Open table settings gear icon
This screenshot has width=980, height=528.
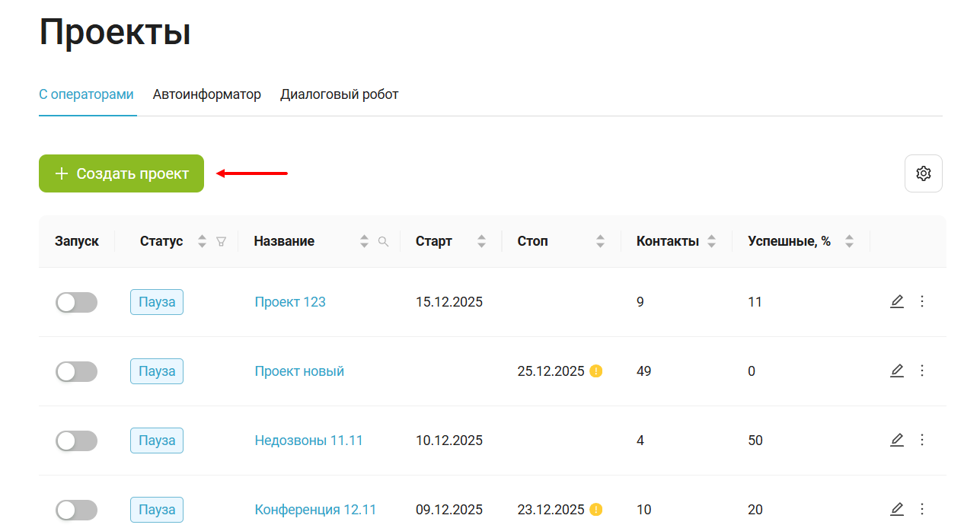(x=923, y=173)
